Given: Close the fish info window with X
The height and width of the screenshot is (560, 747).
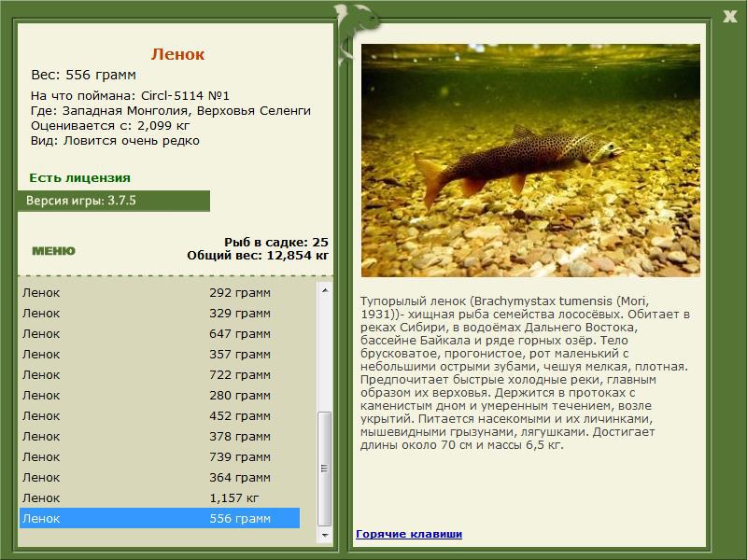Looking at the screenshot, I should [729, 16].
